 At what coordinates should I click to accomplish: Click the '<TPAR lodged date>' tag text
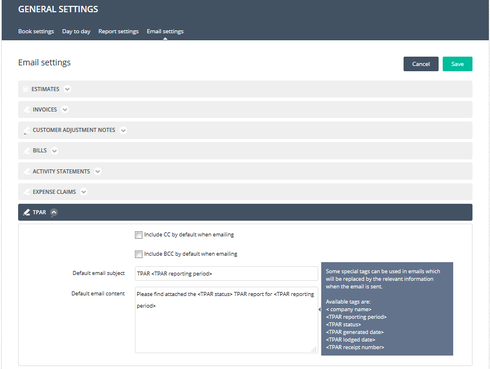point(350,340)
